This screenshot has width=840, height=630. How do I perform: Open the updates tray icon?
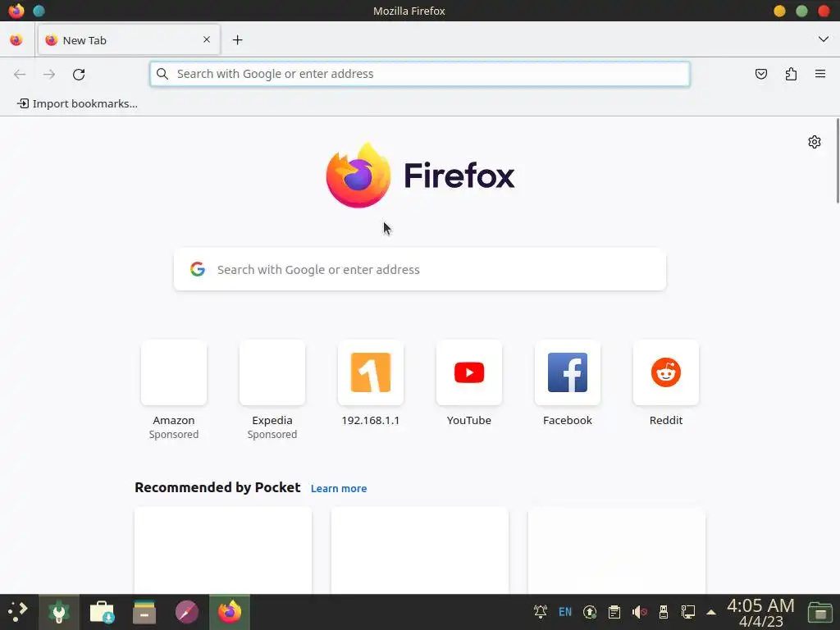(590, 612)
